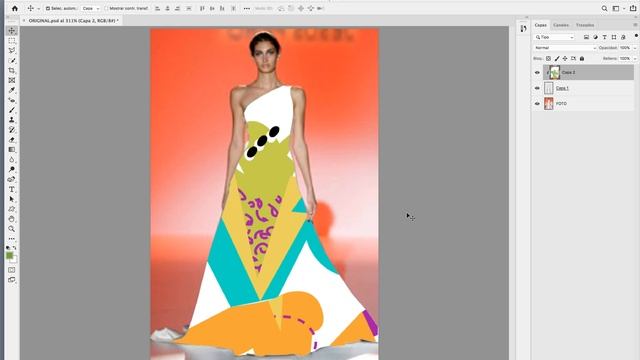Open the Opacidad slider arrow

(x=635, y=48)
